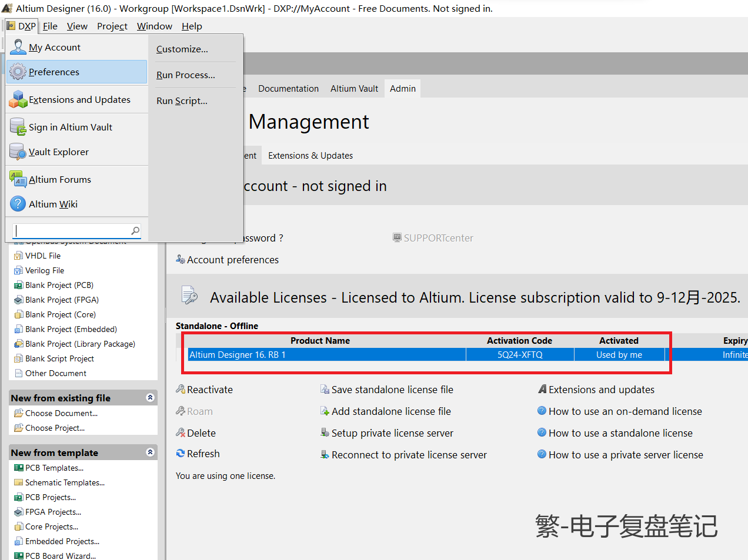This screenshot has width=748, height=560.
Task: Click the Blank Script Project icon
Action: point(18,358)
